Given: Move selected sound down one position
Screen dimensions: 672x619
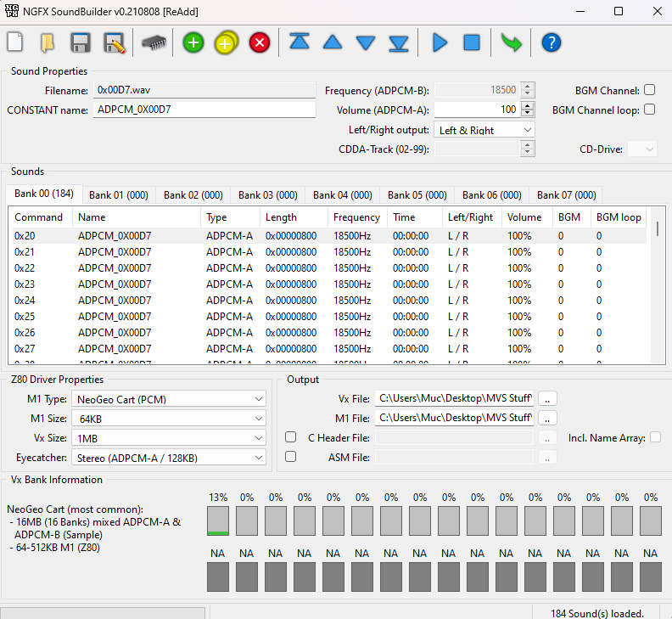Looking at the screenshot, I should pos(366,43).
